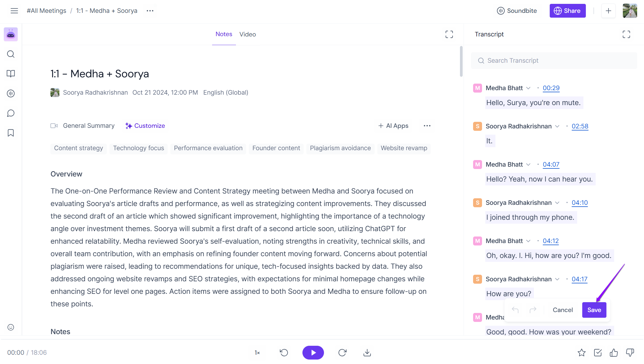Give the notes a thumbs up
The height and width of the screenshot is (364, 644).
614,352
